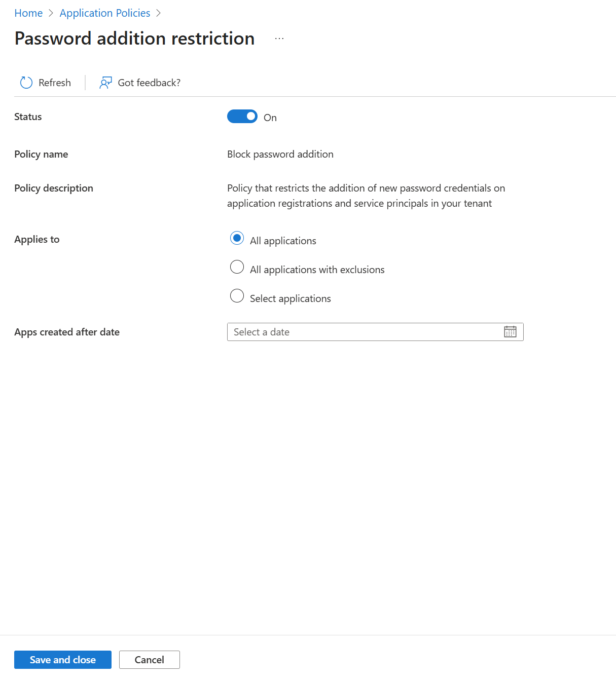Click the Refresh text label

tap(55, 83)
